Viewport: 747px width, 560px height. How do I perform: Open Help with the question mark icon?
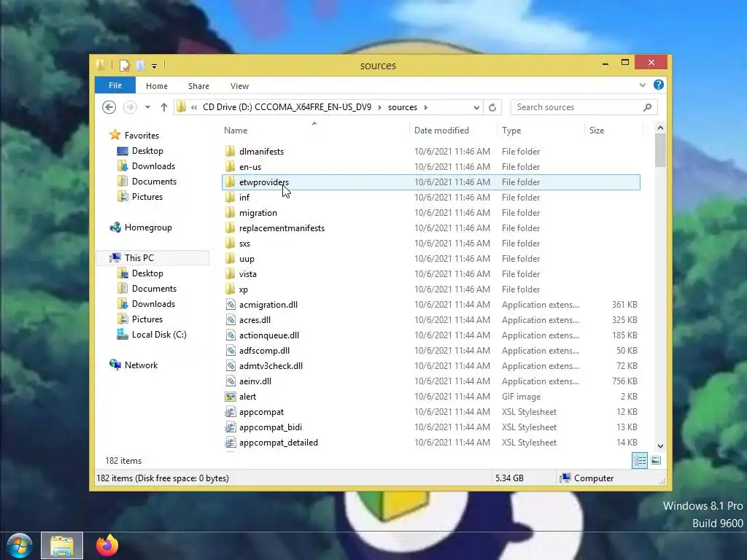(x=659, y=85)
